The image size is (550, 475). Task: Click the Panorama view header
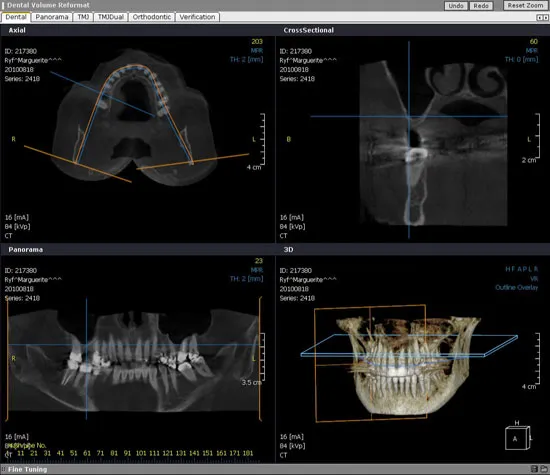click(x=26, y=249)
